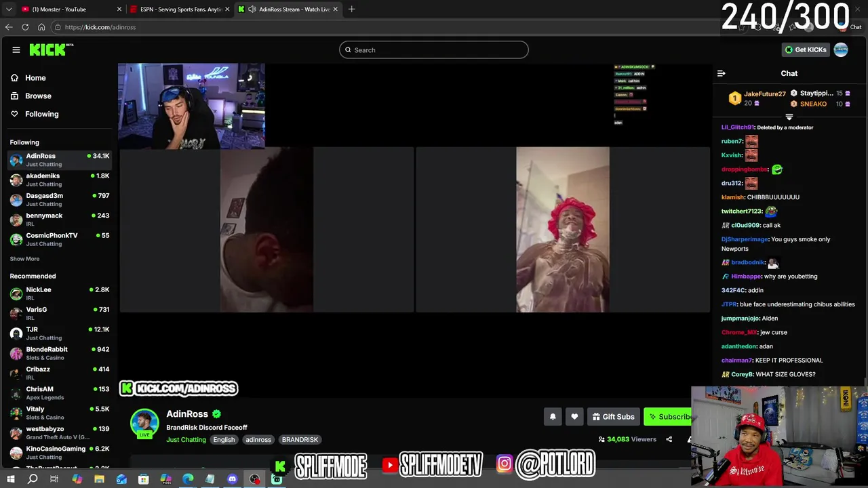The height and width of the screenshot is (488, 868).
Task: Click the share icon next to viewers
Action: click(x=669, y=439)
